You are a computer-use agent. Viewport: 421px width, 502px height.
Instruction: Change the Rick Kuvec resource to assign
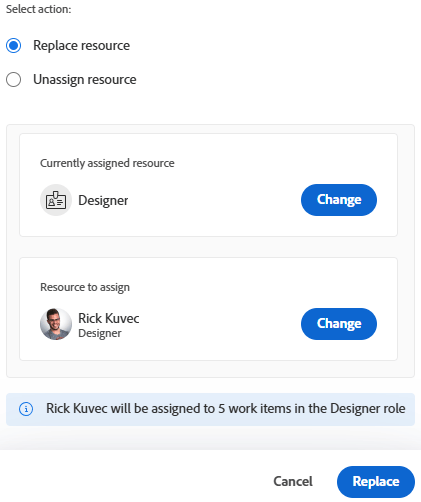click(x=339, y=324)
